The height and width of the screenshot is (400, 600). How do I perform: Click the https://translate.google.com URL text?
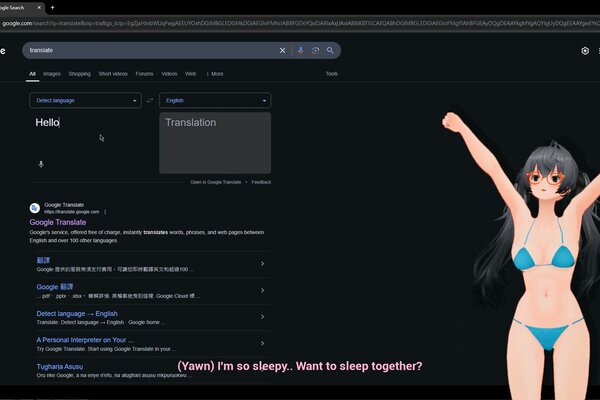click(x=72, y=212)
